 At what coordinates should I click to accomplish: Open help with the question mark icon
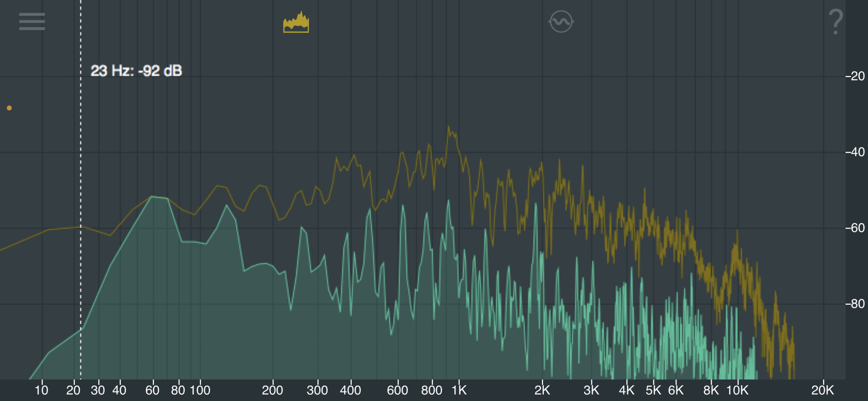pos(836,22)
